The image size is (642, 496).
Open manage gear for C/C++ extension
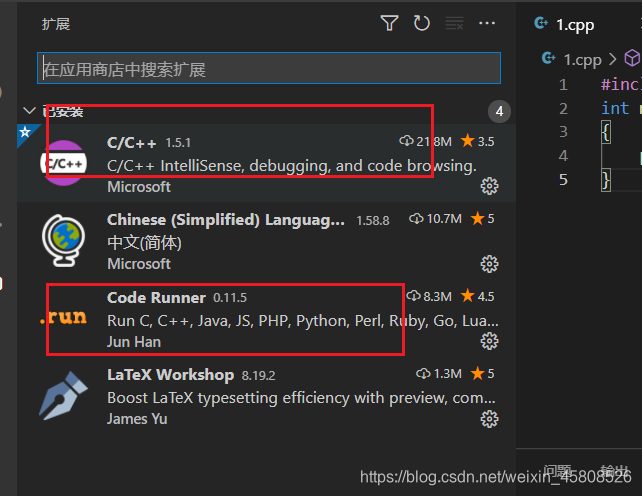pyautogui.click(x=489, y=186)
